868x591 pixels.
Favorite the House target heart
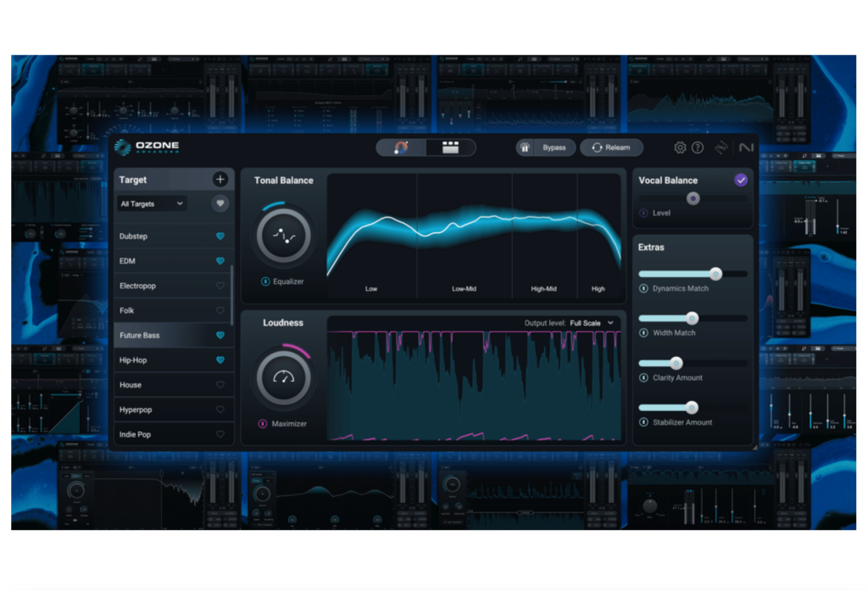[220, 385]
